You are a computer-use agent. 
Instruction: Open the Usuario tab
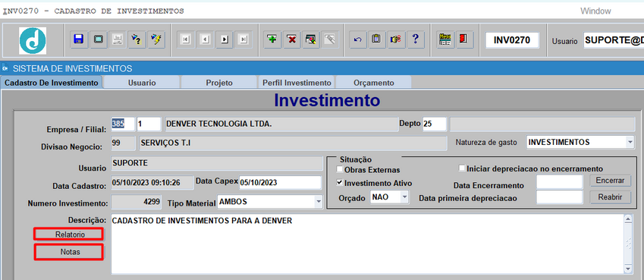tap(142, 83)
